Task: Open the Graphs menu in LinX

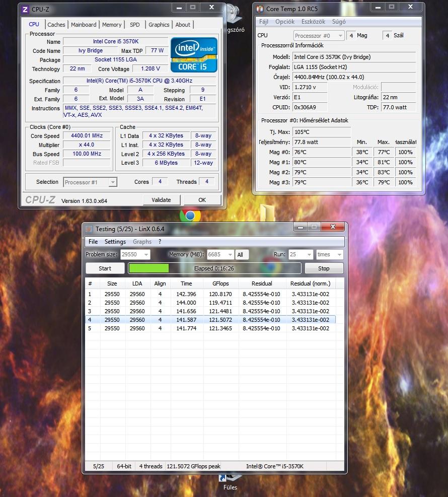Action: 142,242
